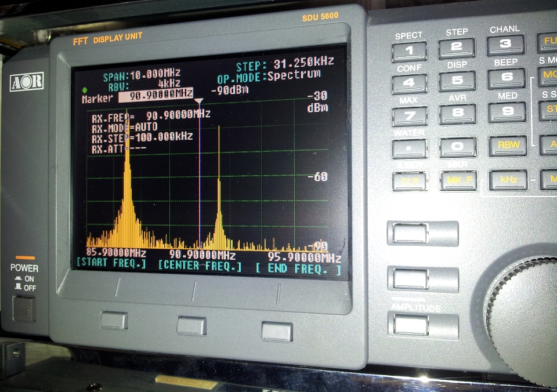The height and width of the screenshot is (392, 557).
Task: Tap the OP.MODE:Spectrum readout
Action: [269, 76]
